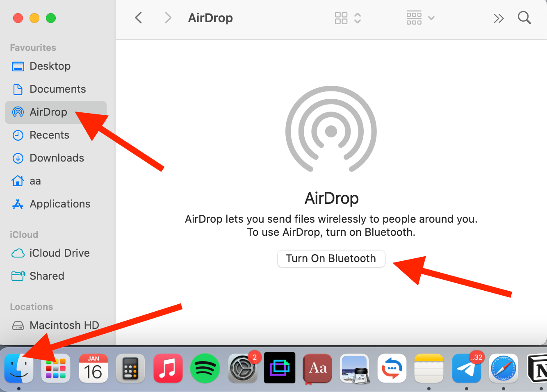
Task: Open Launchpad from the Dock
Action: click(56, 368)
